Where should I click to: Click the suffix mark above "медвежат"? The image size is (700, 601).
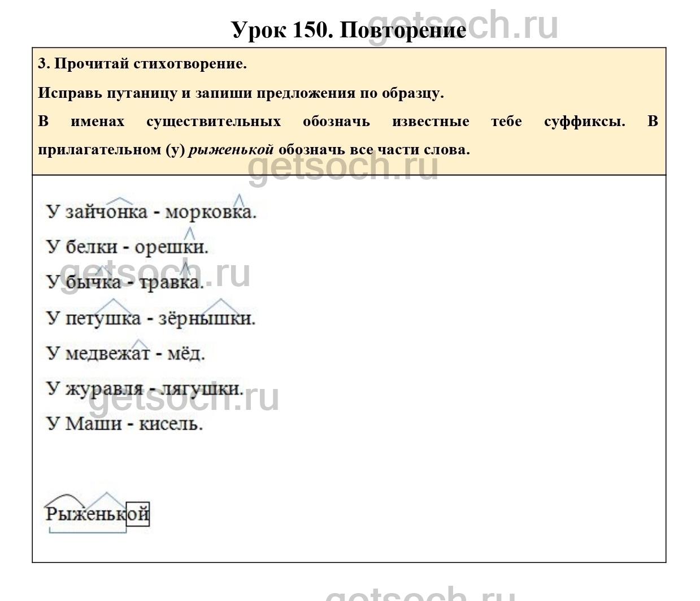(x=139, y=343)
